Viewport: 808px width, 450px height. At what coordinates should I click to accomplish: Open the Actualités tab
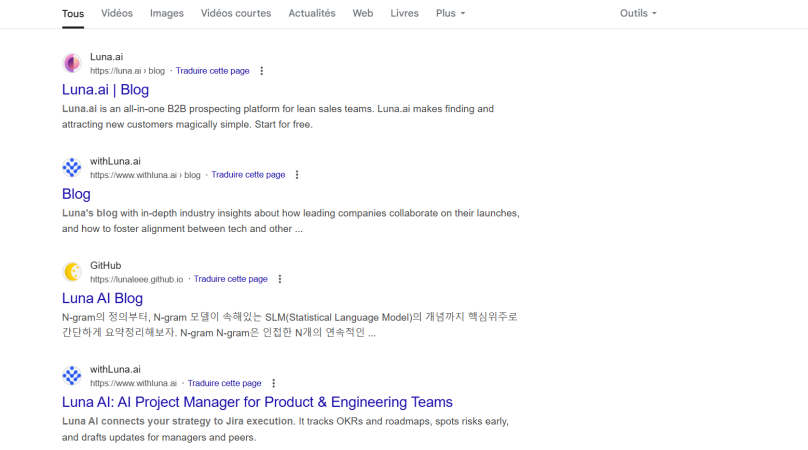point(312,13)
